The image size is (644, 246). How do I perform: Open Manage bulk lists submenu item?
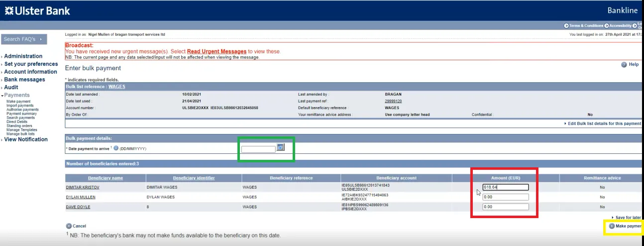point(20,133)
